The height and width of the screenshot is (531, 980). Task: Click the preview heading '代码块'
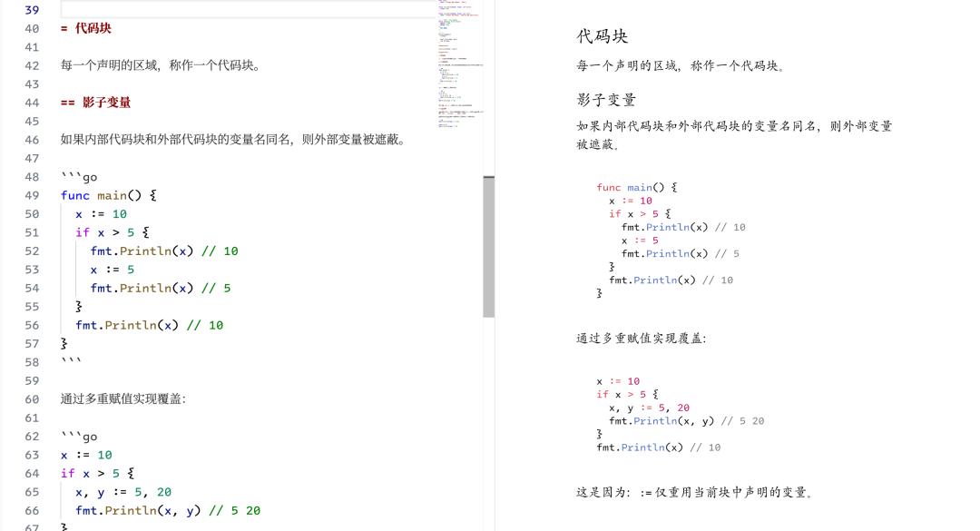click(602, 36)
